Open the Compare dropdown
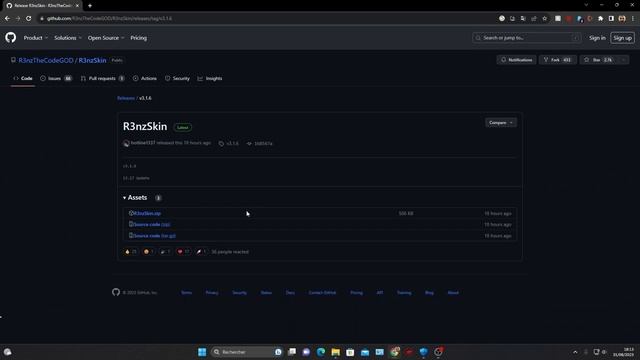The image size is (640, 360). click(x=500, y=122)
